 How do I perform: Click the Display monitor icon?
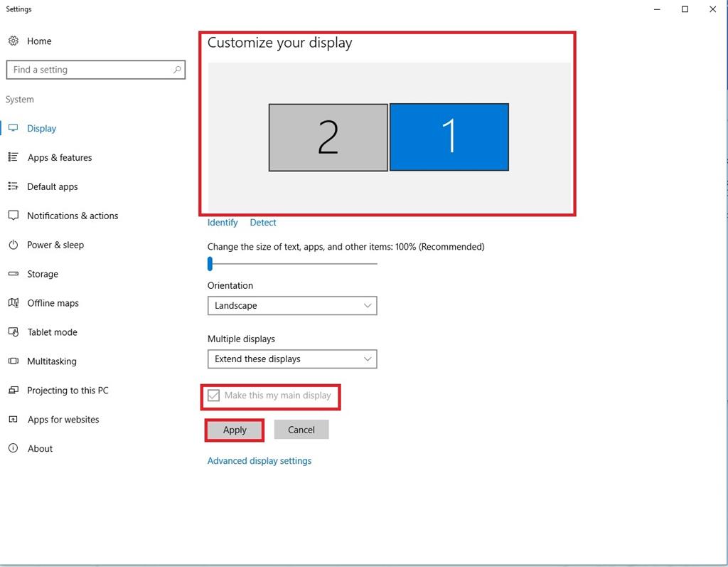click(x=14, y=128)
